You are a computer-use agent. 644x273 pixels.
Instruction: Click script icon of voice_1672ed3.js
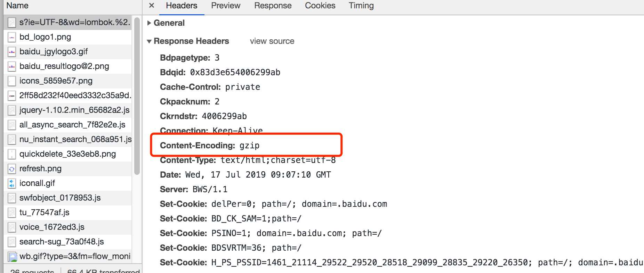(12, 227)
